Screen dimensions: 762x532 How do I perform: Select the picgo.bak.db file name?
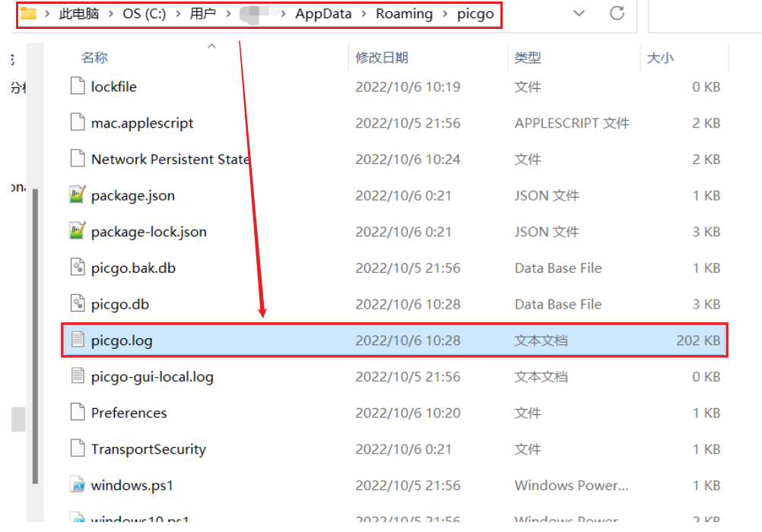click(134, 268)
